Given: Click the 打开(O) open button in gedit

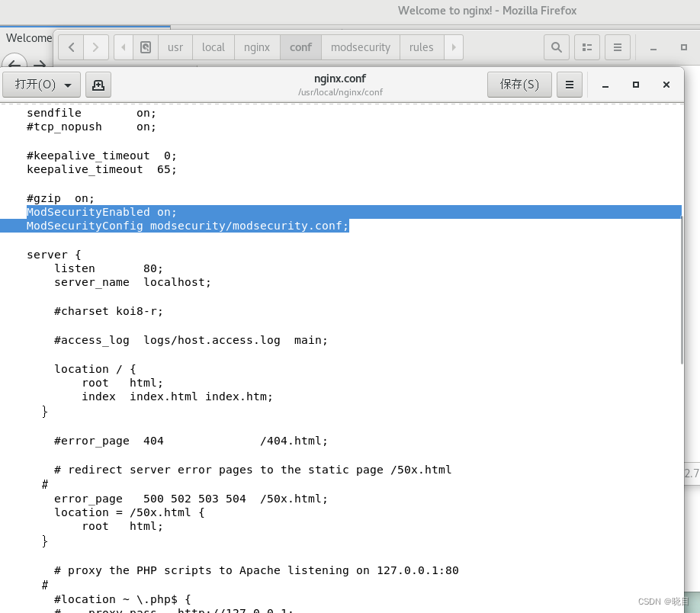Looking at the screenshot, I should 34,84.
